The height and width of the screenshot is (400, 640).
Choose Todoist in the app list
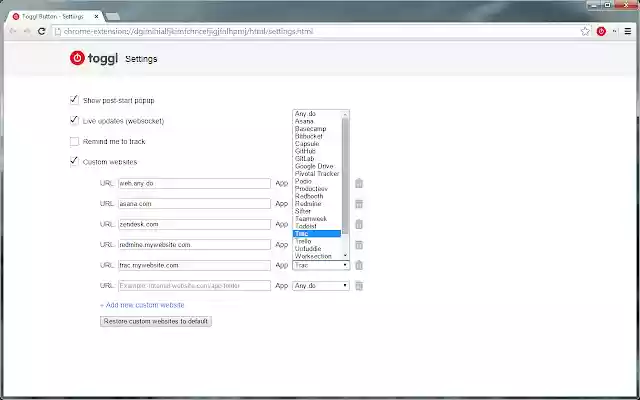tap(317, 226)
